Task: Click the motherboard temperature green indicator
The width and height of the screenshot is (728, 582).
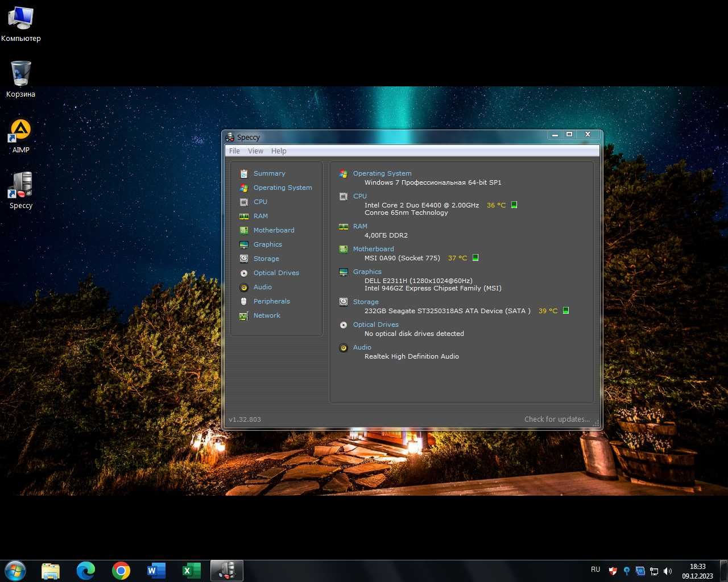Action: pyautogui.click(x=475, y=257)
